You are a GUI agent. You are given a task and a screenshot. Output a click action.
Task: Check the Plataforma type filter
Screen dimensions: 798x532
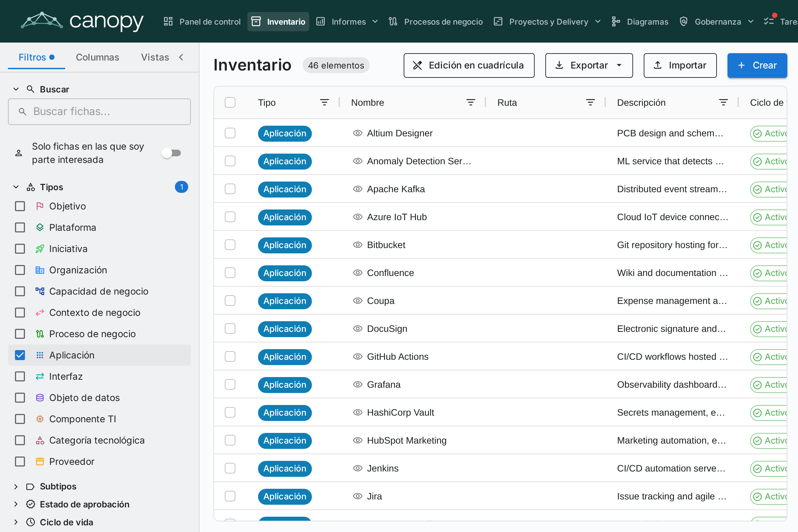(20, 227)
